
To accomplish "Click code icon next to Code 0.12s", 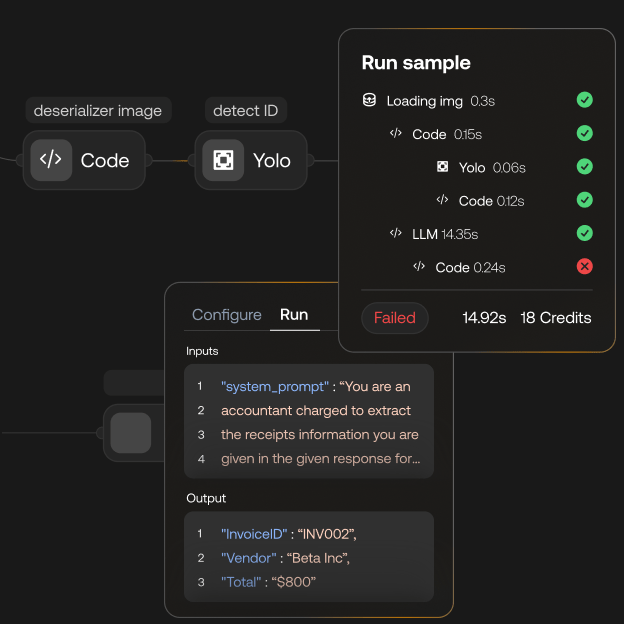I will (442, 200).
